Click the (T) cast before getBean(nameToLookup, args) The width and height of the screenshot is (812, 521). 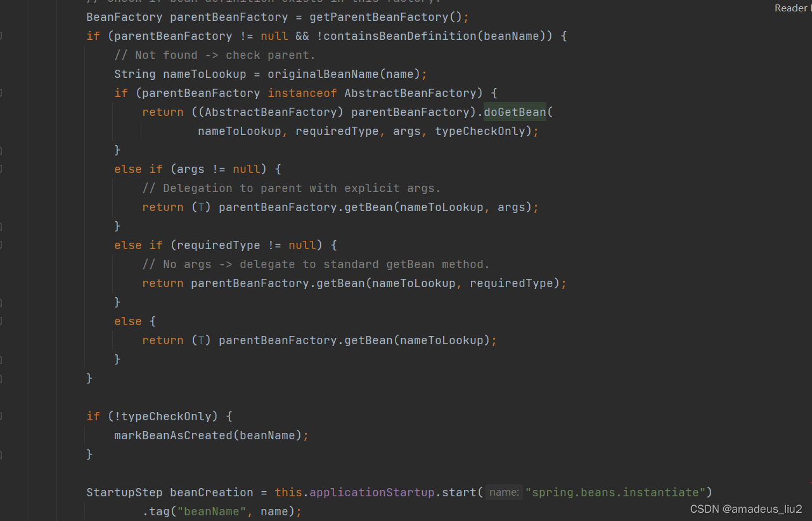point(201,207)
